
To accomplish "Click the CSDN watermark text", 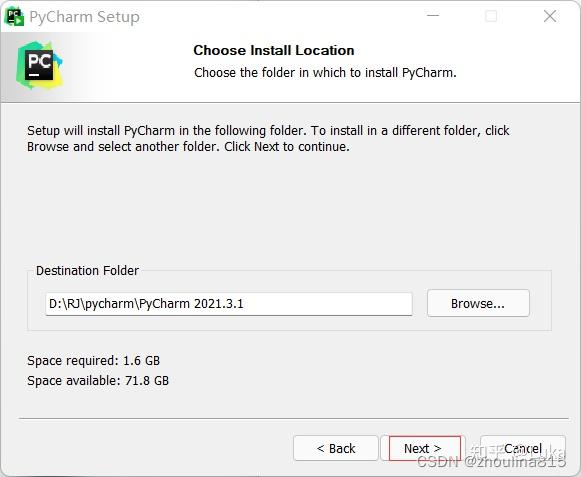I will 491,462.
